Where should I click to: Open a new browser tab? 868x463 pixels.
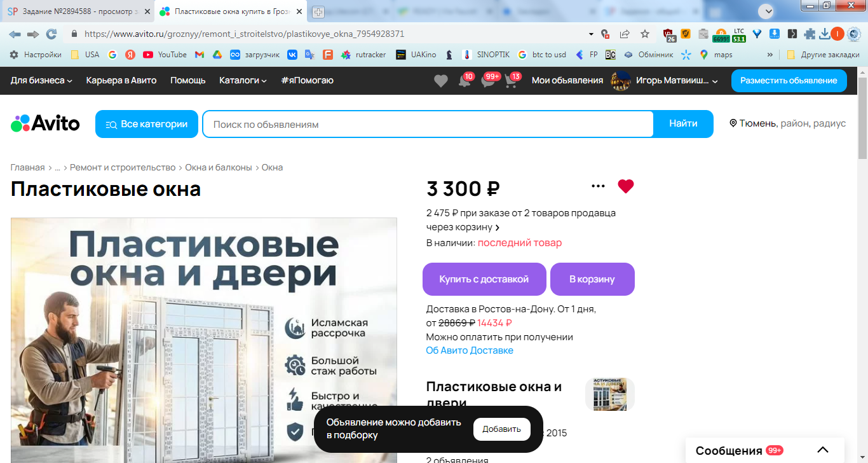[318, 11]
